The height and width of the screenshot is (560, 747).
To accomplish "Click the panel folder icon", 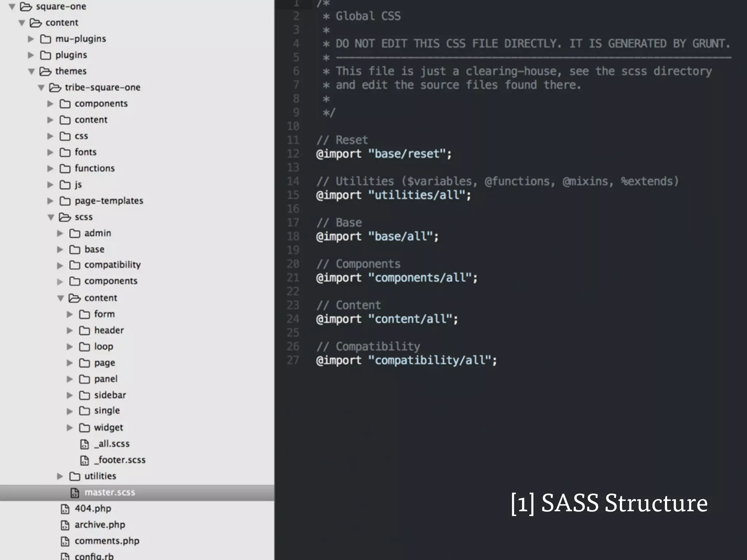I will point(84,379).
